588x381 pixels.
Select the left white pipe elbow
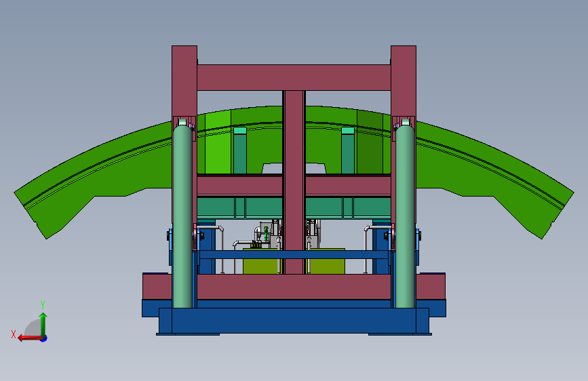click(x=220, y=228)
